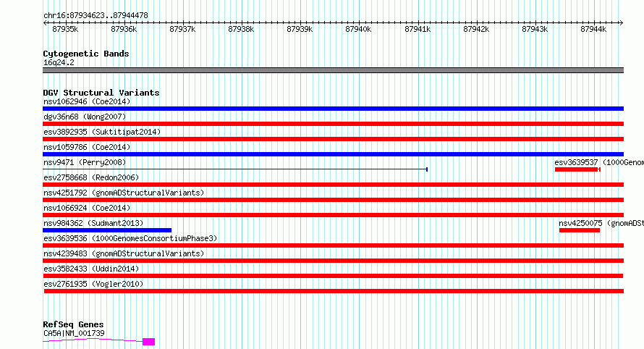Click the 87939k ruler position

tap(300, 29)
